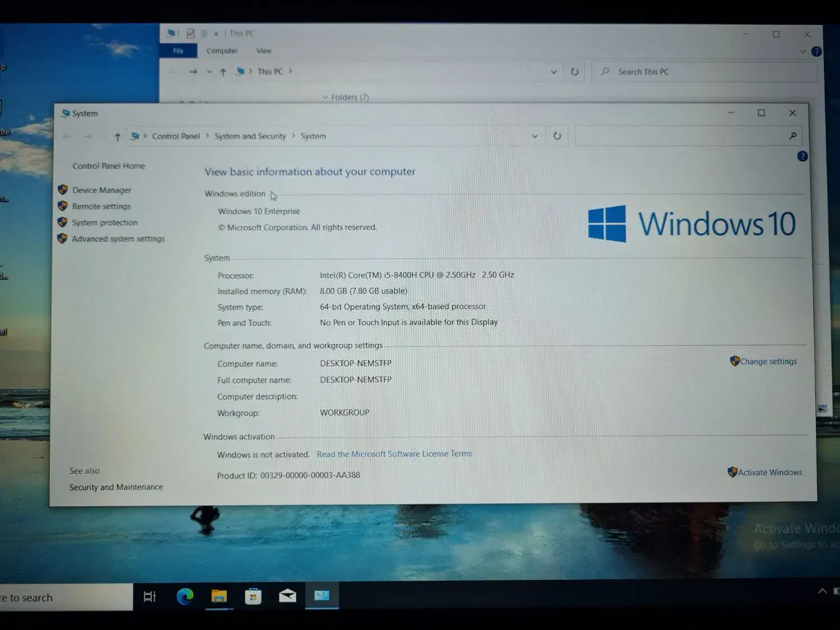Open the Computer tab in This PC window
Viewport: 840px width, 630px height.
coord(222,51)
